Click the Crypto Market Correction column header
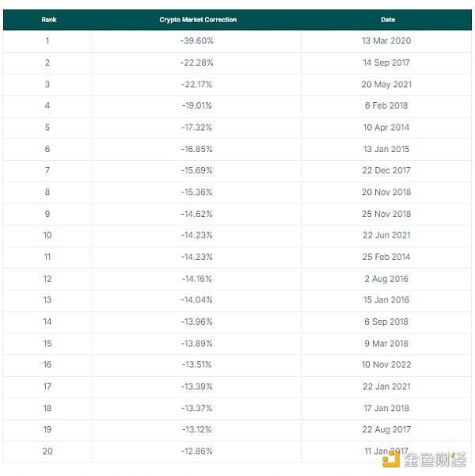This screenshot has width=475, height=476. pos(197,20)
